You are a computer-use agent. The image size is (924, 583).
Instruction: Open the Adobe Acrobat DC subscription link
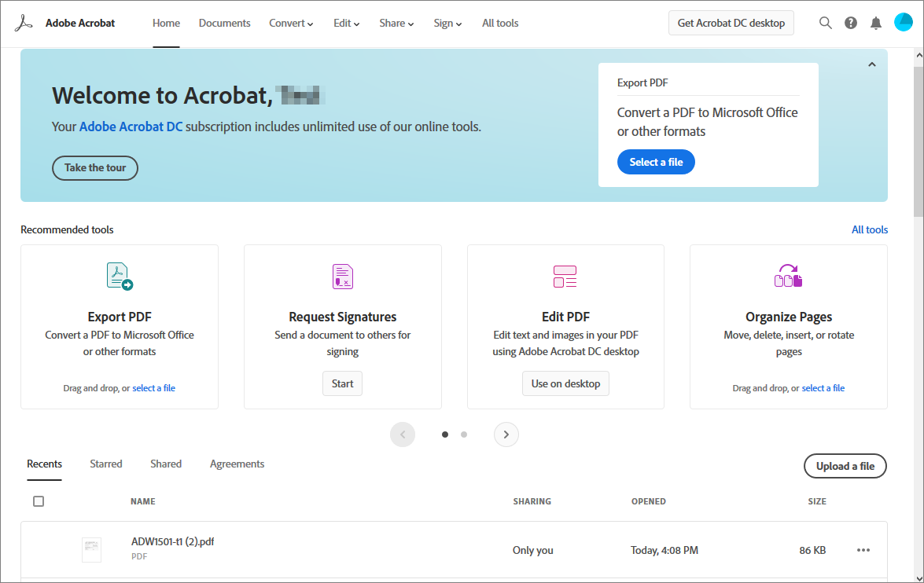131,126
